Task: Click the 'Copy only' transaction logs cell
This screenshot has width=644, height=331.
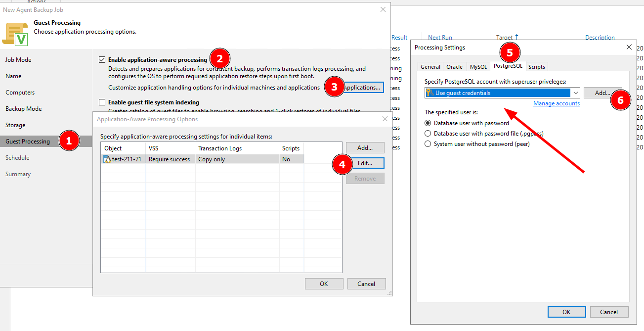Action: 212,159
